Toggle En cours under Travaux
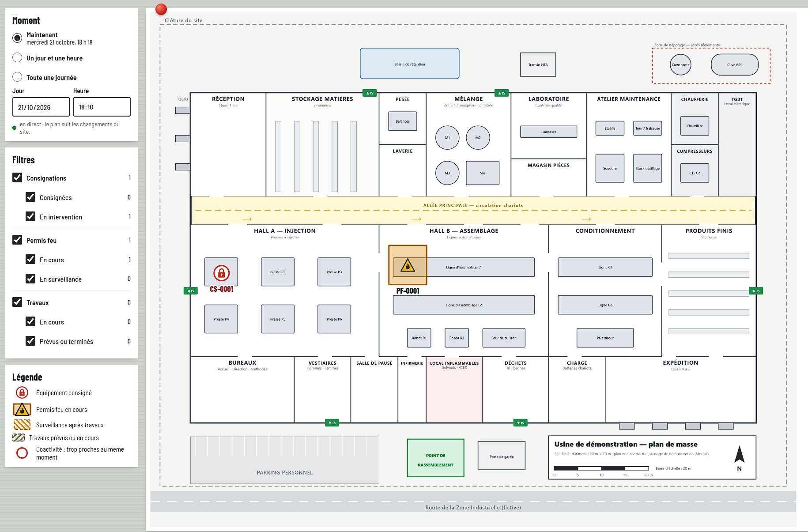Image resolution: width=808 pixels, height=532 pixels. 30,321
